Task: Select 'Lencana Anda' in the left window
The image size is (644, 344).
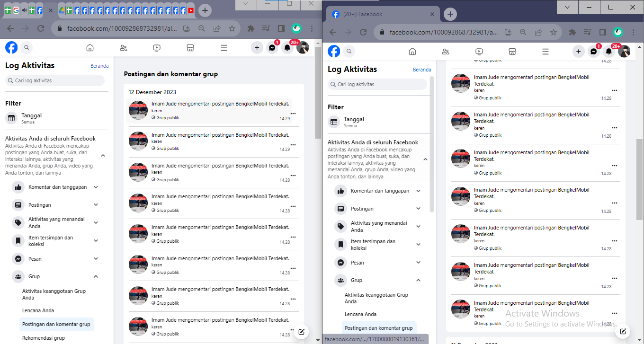Action: [x=38, y=310]
